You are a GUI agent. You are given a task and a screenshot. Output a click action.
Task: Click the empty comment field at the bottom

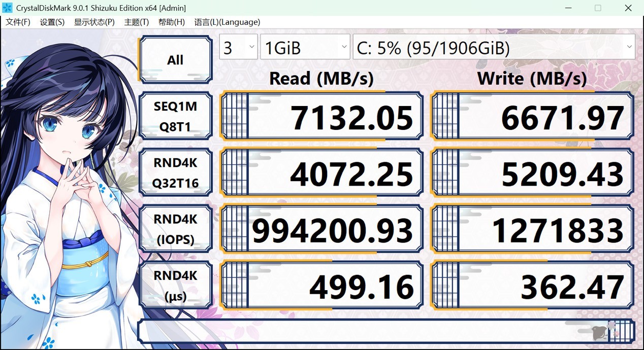pos(386,331)
